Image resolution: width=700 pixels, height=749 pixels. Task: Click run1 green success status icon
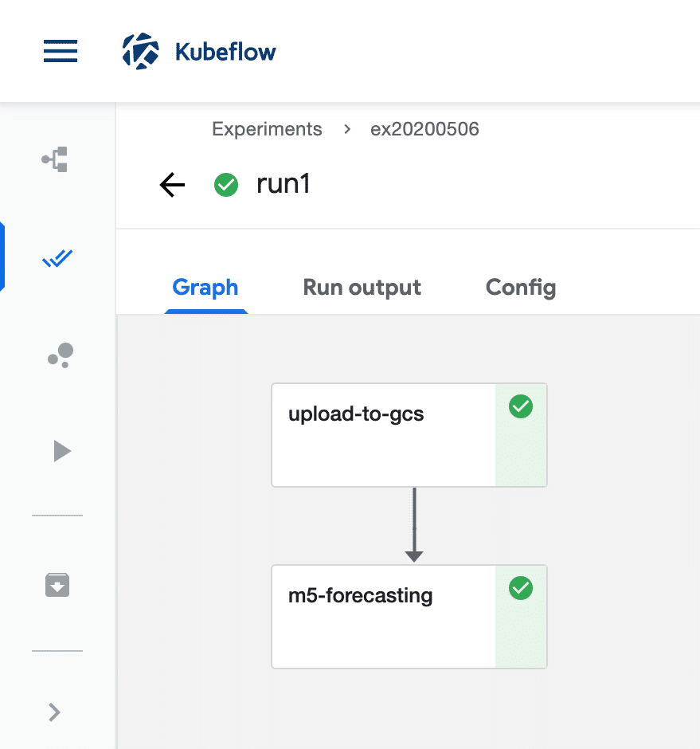[226, 186]
